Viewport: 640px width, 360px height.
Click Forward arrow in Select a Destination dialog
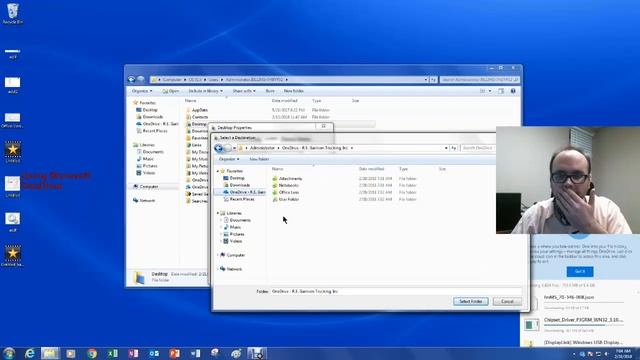click(227, 148)
